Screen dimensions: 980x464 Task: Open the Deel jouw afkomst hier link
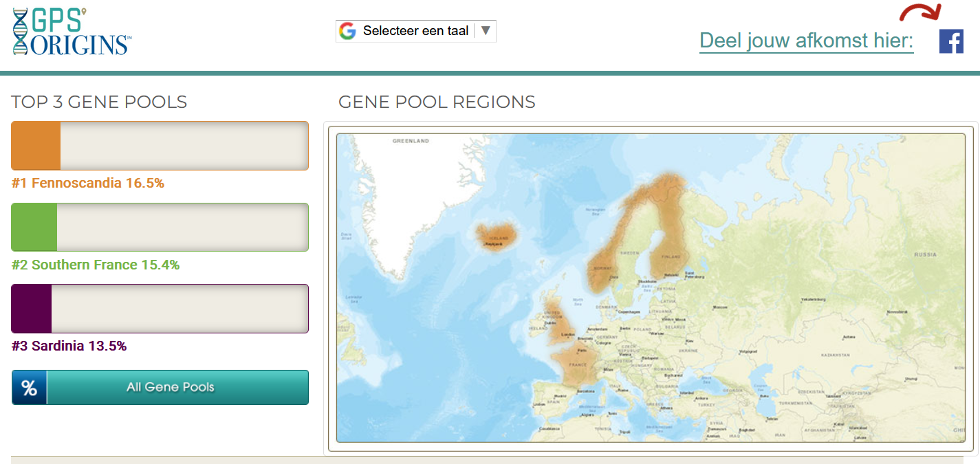[806, 41]
